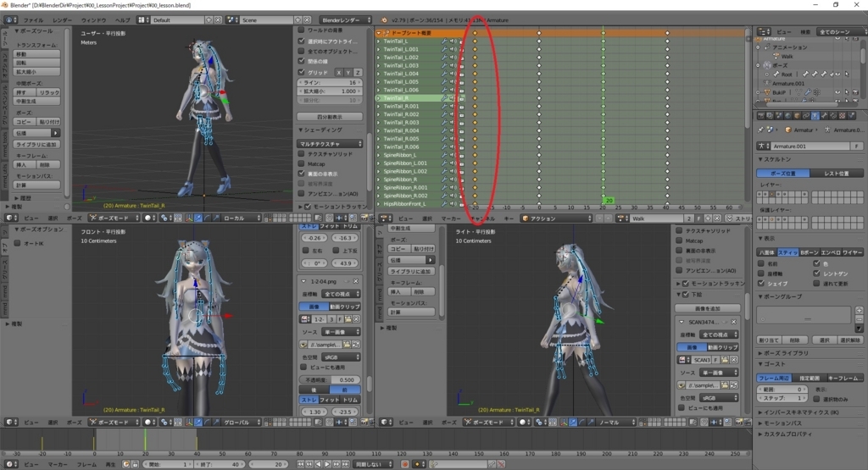868x470 pixels.
Task: Toggle ワールドの背景 checkbox
Action: [x=302, y=30]
